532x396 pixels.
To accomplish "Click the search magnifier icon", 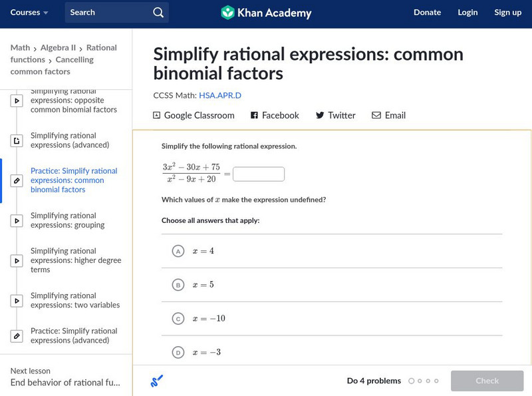I will 158,13.
